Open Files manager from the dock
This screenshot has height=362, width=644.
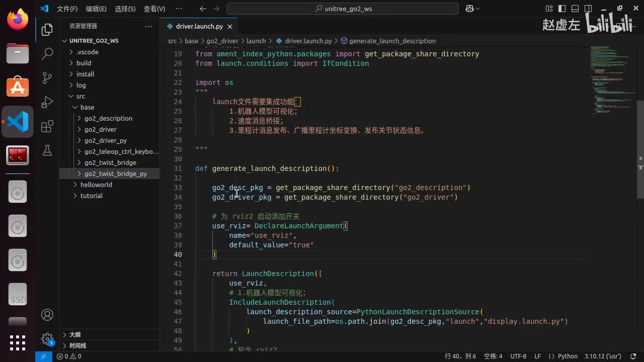click(18, 53)
